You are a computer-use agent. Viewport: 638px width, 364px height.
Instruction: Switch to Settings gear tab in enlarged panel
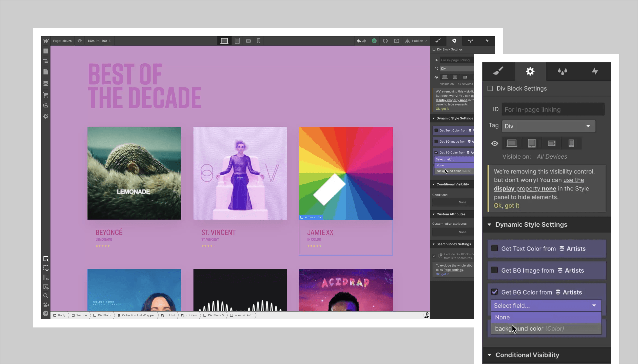[x=530, y=71]
